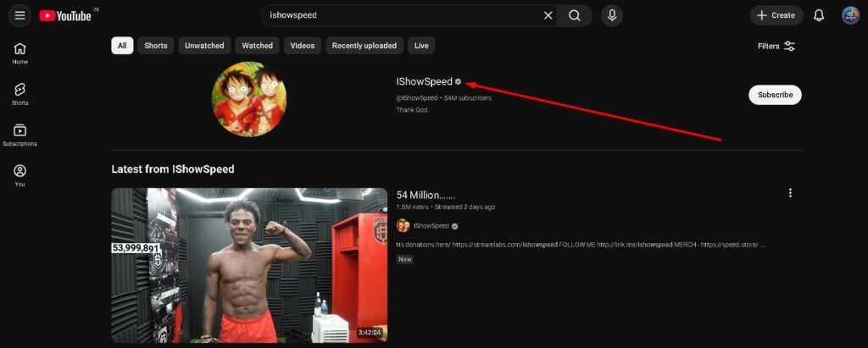Click the 54 Million....... video title
Screen dimensions: 868x348
pyautogui.click(x=426, y=195)
